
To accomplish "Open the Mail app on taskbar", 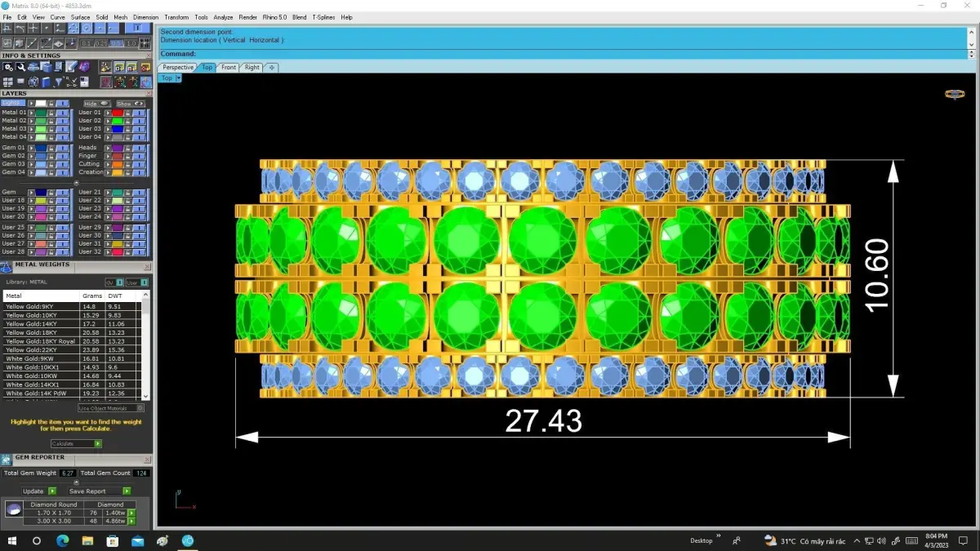I will tap(137, 540).
